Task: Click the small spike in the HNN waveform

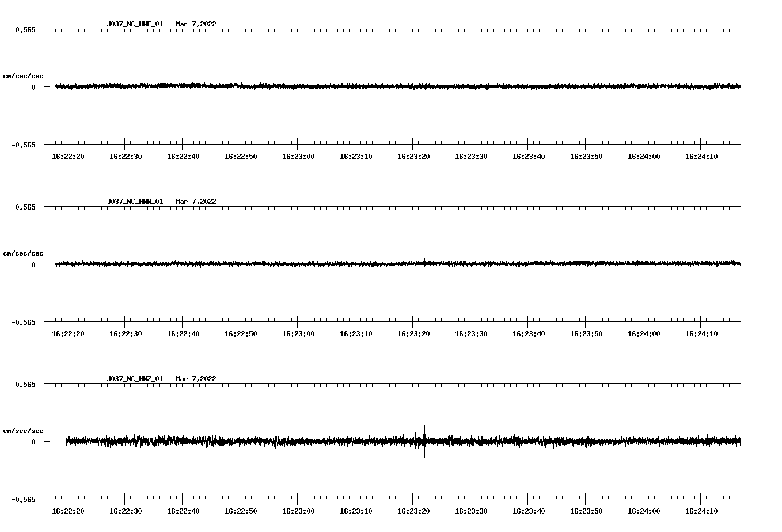Action: pyautogui.click(x=424, y=263)
